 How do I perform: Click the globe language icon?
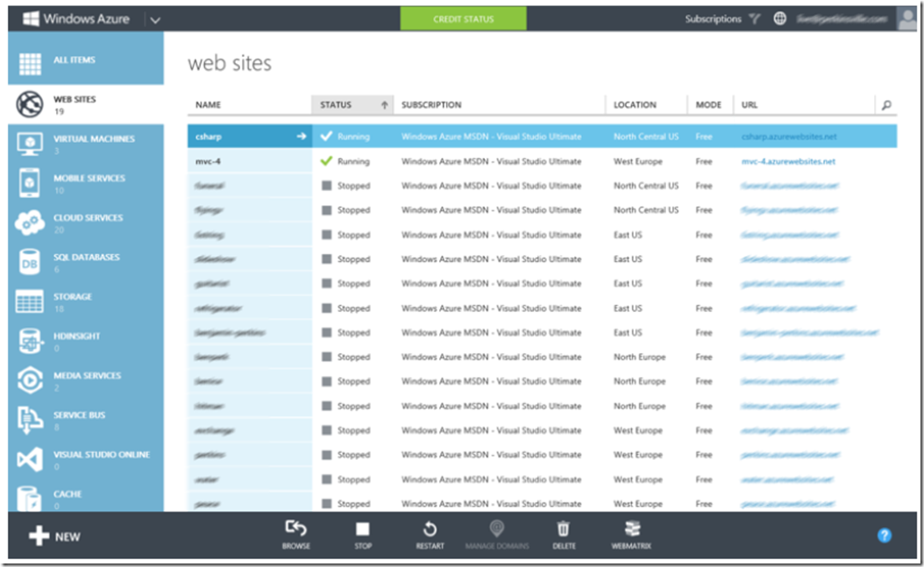779,18
